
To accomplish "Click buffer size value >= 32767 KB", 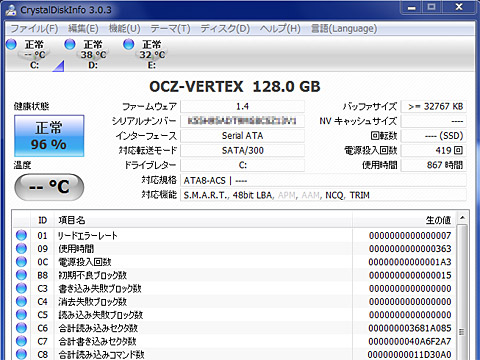I will pos(433,107).
